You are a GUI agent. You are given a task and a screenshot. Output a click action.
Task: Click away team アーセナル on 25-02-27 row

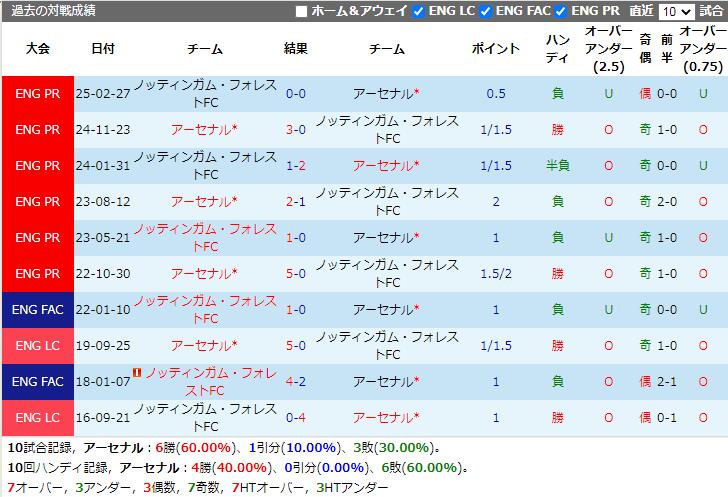pyautogui.click(x=386, y=94)
